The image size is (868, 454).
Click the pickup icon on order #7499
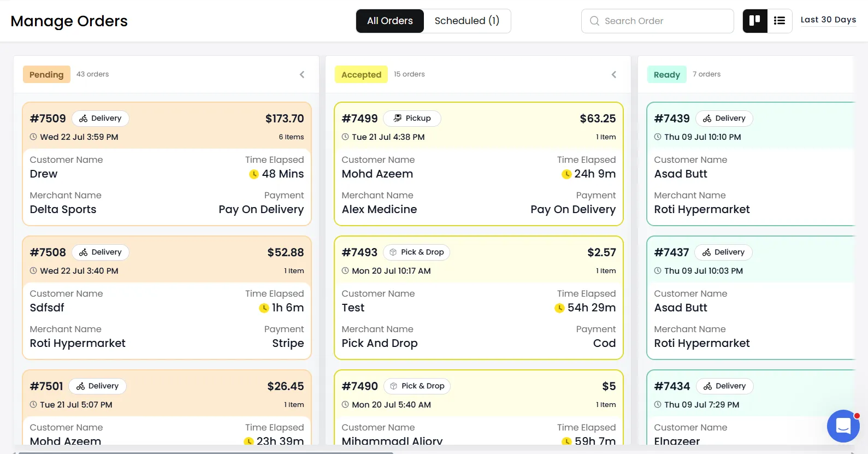point(397,118)
